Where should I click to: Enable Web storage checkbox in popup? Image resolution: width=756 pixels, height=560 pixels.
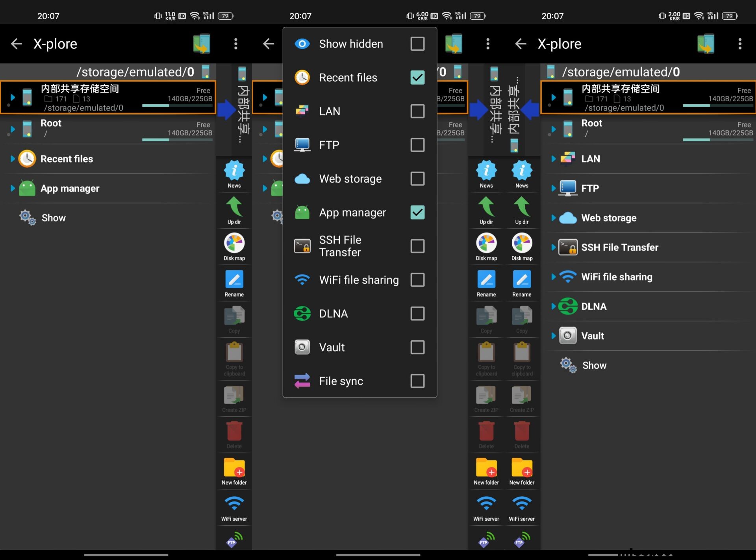pos(417,179)
